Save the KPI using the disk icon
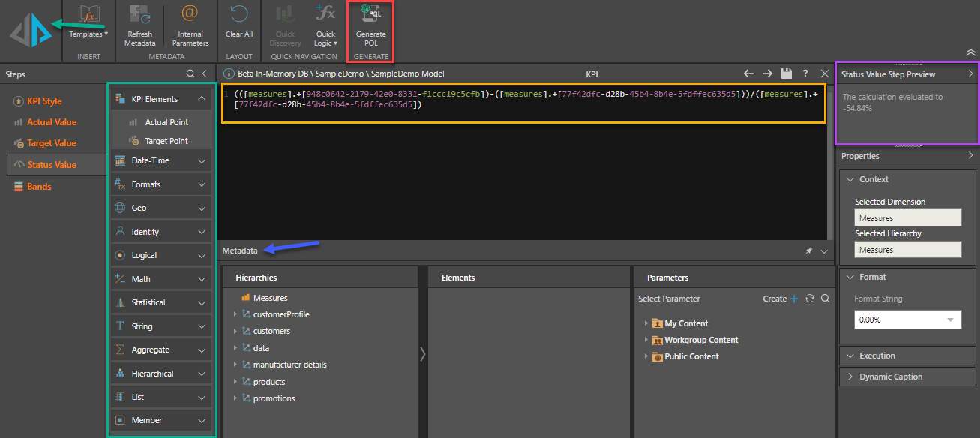The image size is (980, 438). tap(786, 73)
